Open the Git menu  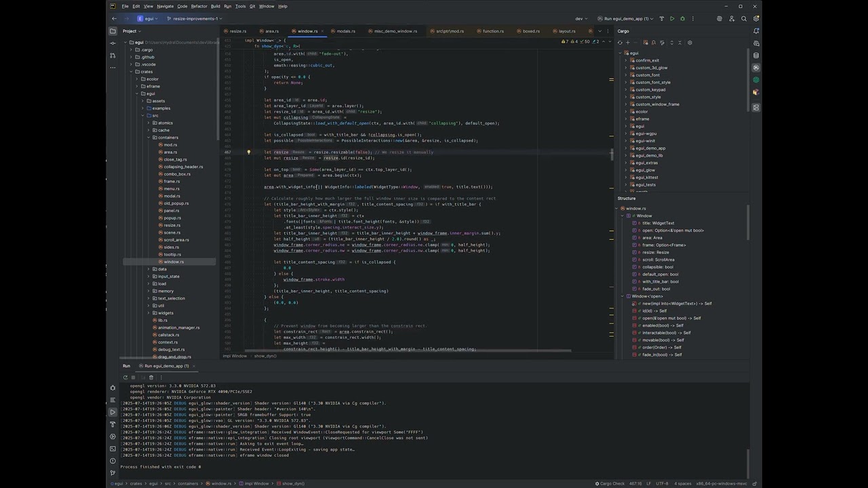(252, 6)
